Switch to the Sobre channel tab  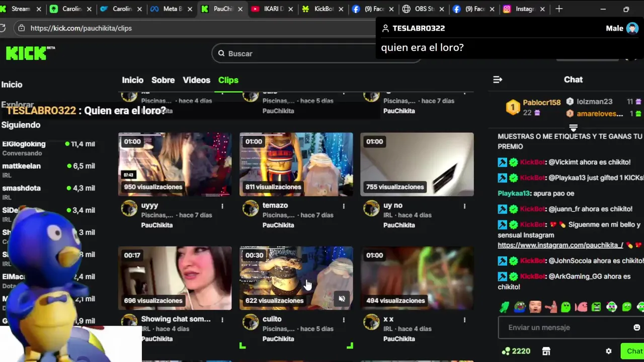[x=163, y=80]
